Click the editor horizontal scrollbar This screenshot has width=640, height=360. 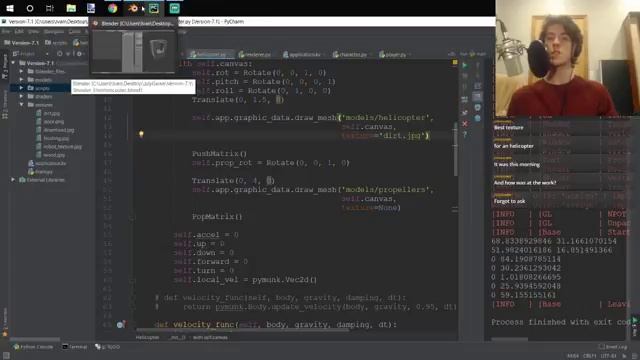(x=243, y=329)
